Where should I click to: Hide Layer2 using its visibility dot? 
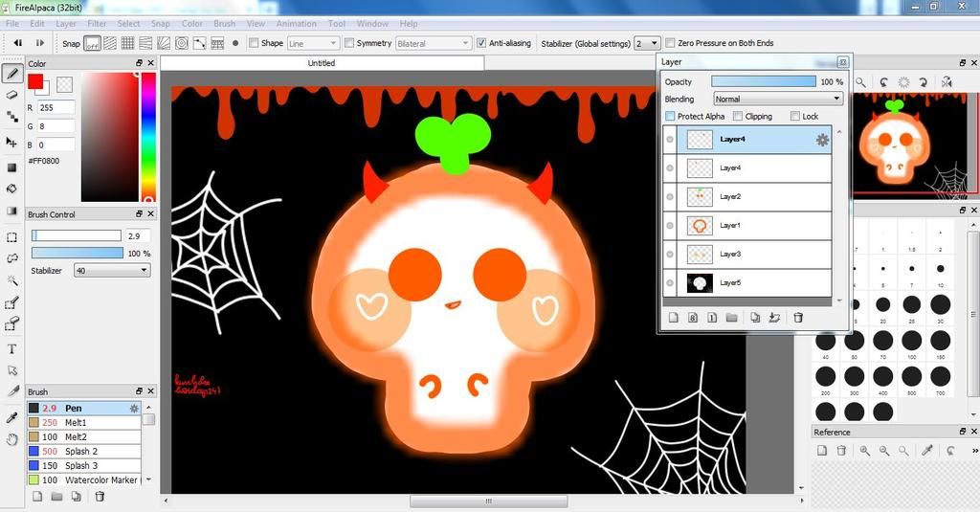click(670, 197)
